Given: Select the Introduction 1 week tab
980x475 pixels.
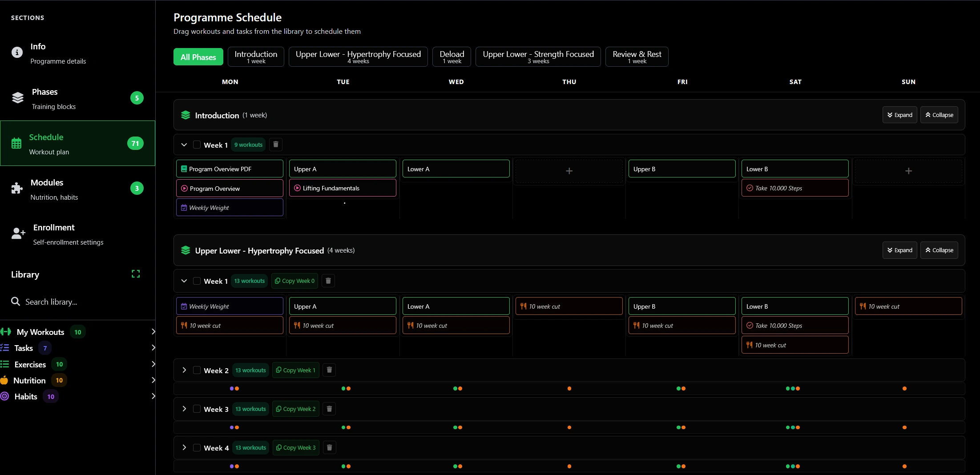Looking at the screenshot, I should (x=256, y=57).
